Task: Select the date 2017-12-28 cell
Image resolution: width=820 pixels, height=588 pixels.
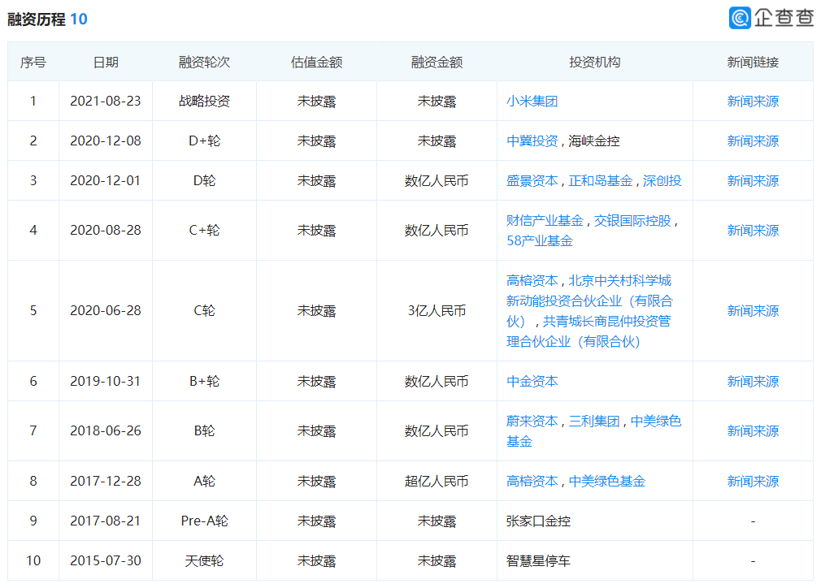Action: point(106,481)
